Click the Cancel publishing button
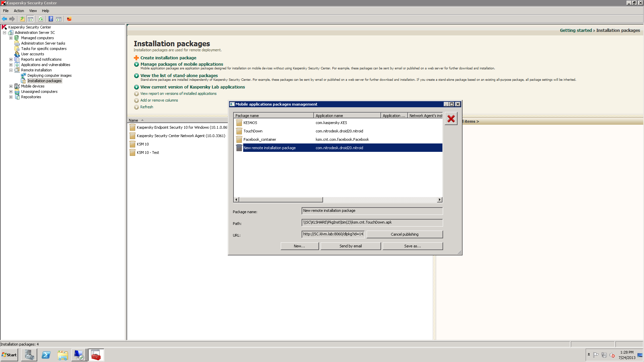The width and height of the screenshot is (644, 362). [405, 234]
